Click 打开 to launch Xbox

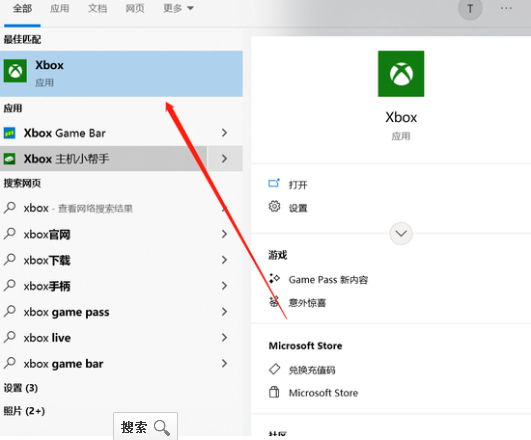(298, 185)
